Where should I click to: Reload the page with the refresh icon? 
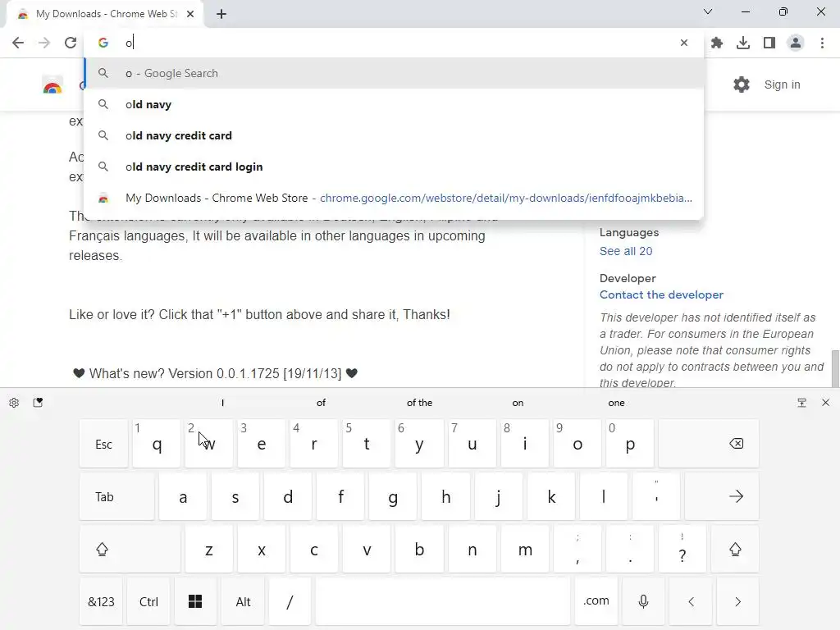pos(71,43)
